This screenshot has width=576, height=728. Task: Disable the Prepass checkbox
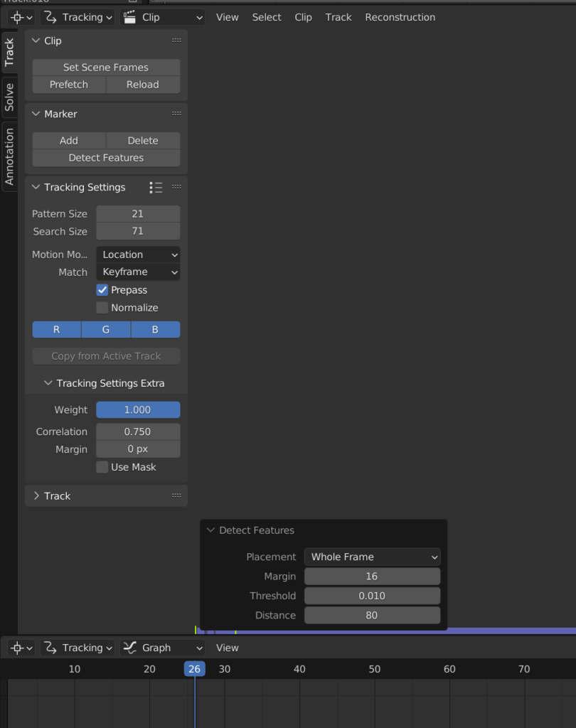(x=102, y=290)
